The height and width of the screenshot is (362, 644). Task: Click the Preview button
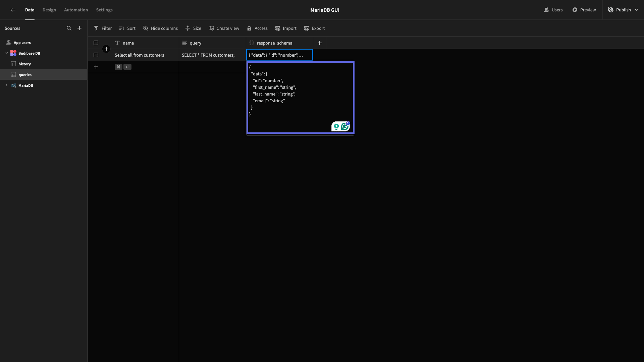(x=584, y=10)
